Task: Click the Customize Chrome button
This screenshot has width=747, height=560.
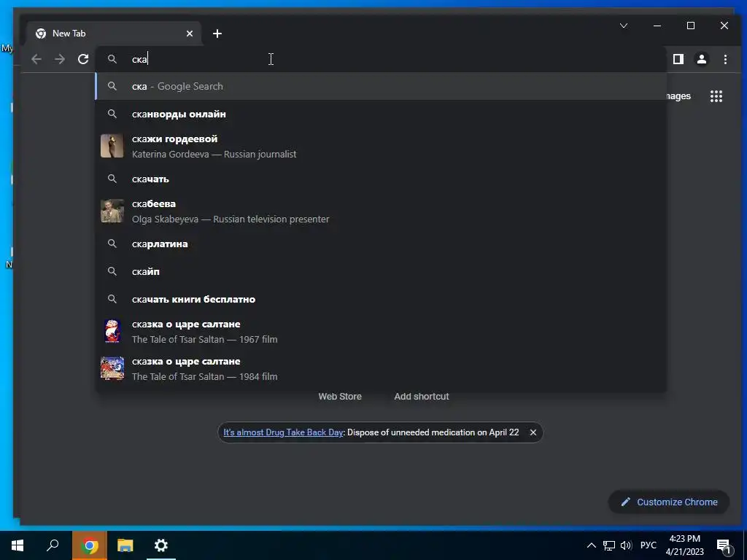Action: click(x=669, y=502)
